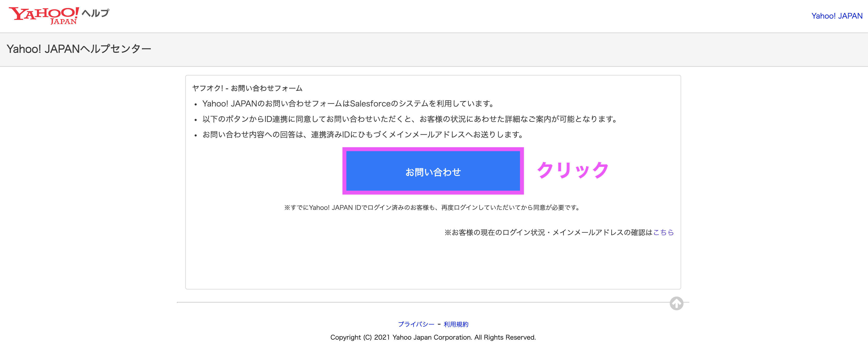The image size is (868, 351).
Task: Open the Yahoo! JAPAN link at top right
Action: click(837, 16)
